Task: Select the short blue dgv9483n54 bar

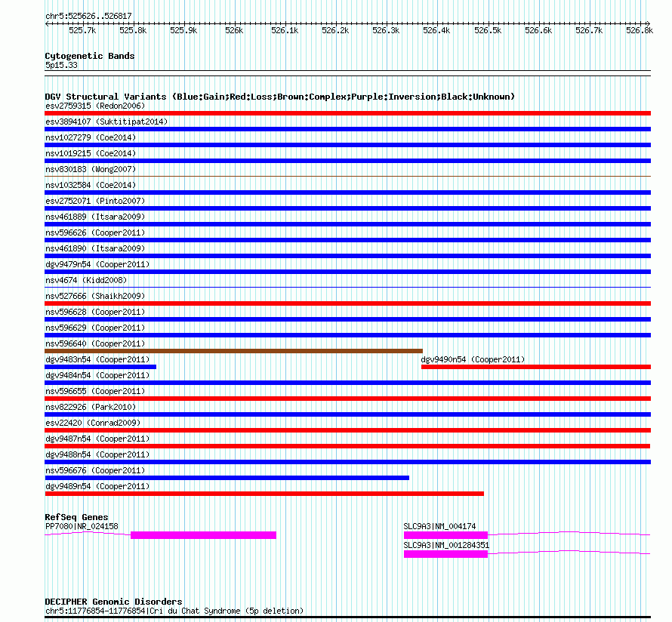Action: (x=100, y=367)
